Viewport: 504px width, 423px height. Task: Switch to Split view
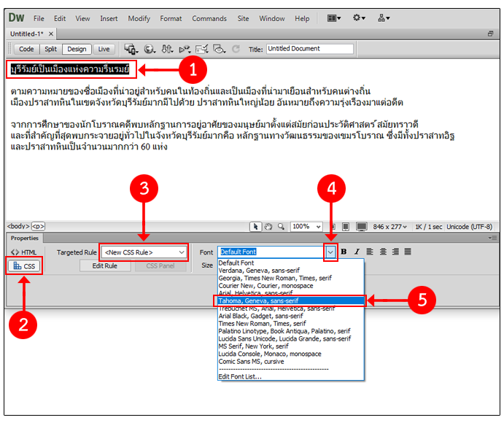pyautogui.click(x=50, y=50)
